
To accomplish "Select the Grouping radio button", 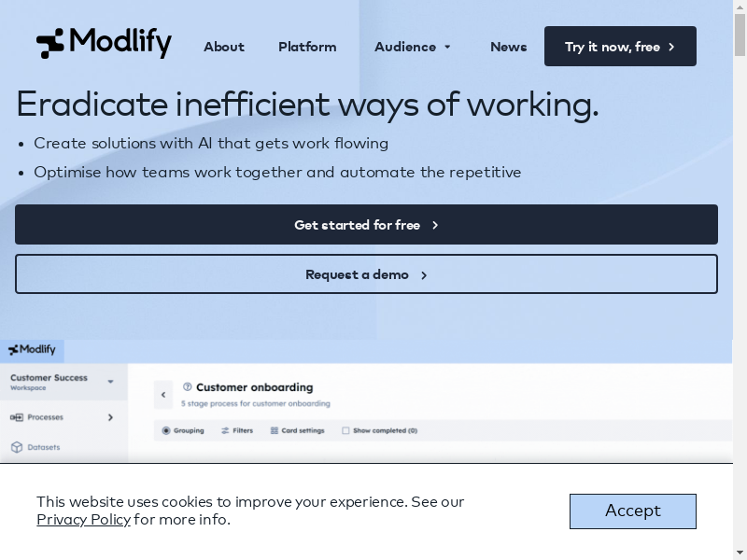I will pos(166,430).
